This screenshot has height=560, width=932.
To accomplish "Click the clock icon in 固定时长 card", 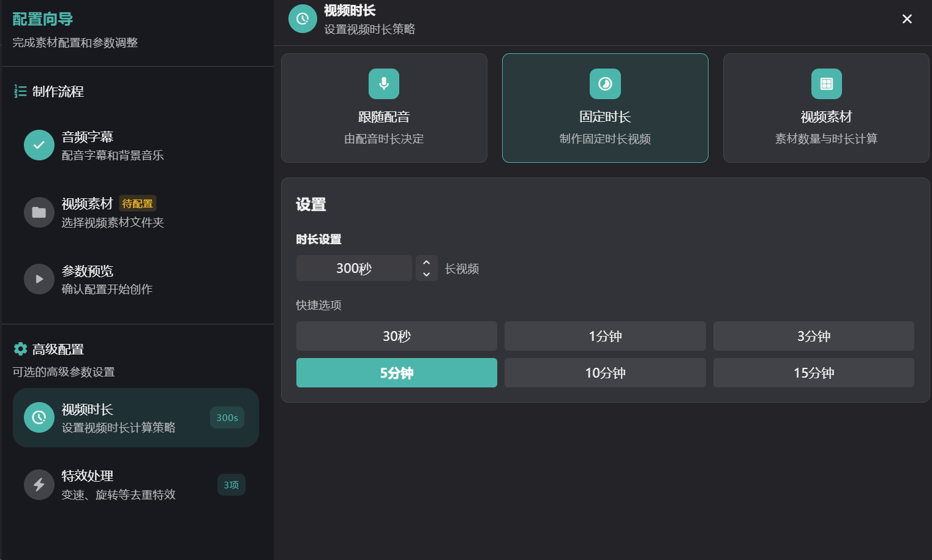I will pyautogui.click(x=605, y=84).
